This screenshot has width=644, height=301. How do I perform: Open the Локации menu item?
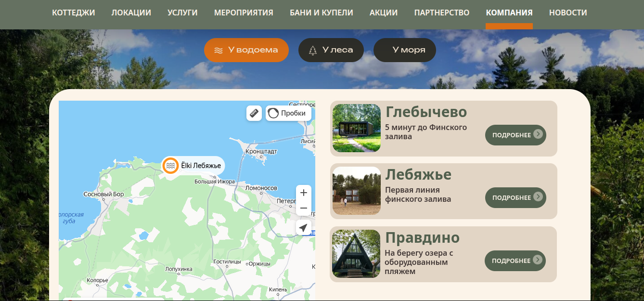131,13
